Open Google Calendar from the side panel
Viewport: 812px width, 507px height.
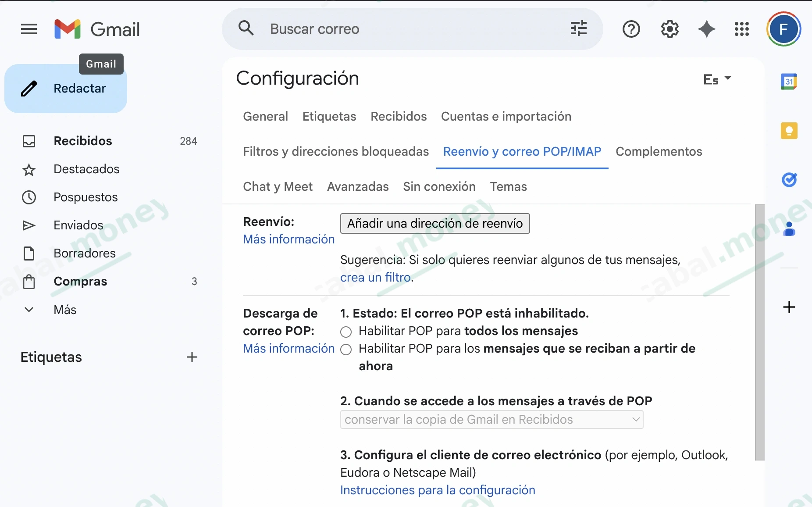coord(790,82)
